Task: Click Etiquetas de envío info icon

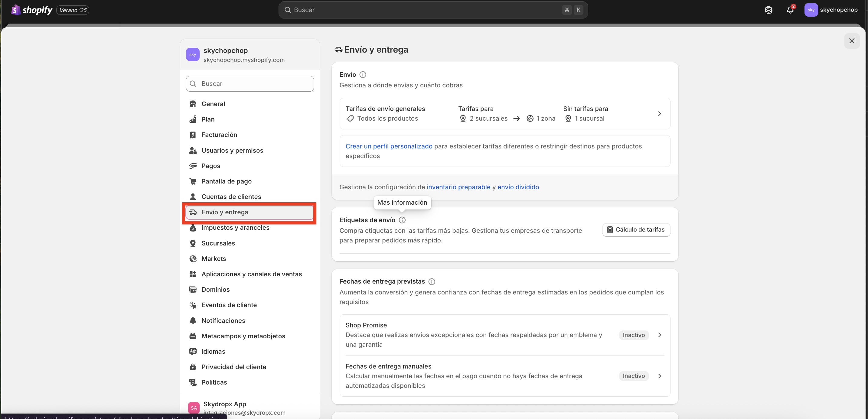Action: pyautogui.click(x=402, y=220)
